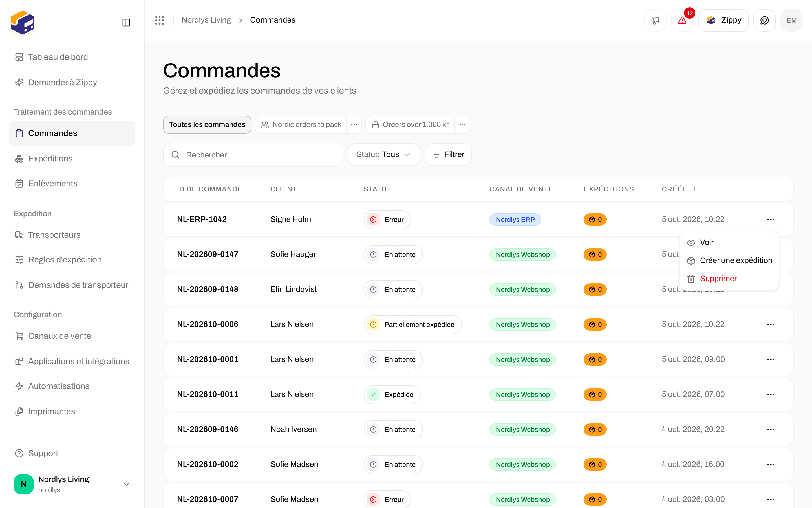Choose Voir in the context menu

729,242
